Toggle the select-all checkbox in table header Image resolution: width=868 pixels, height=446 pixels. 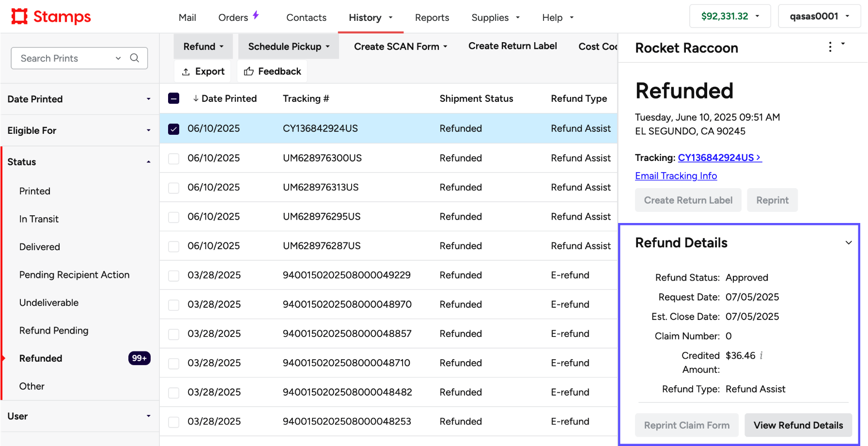click(x=173, y=98)
